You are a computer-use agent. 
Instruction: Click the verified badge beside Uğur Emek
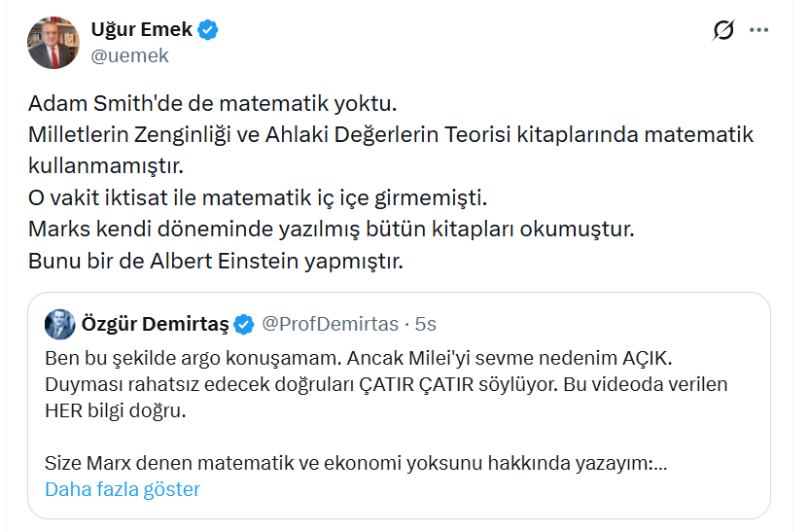(208, 30)
